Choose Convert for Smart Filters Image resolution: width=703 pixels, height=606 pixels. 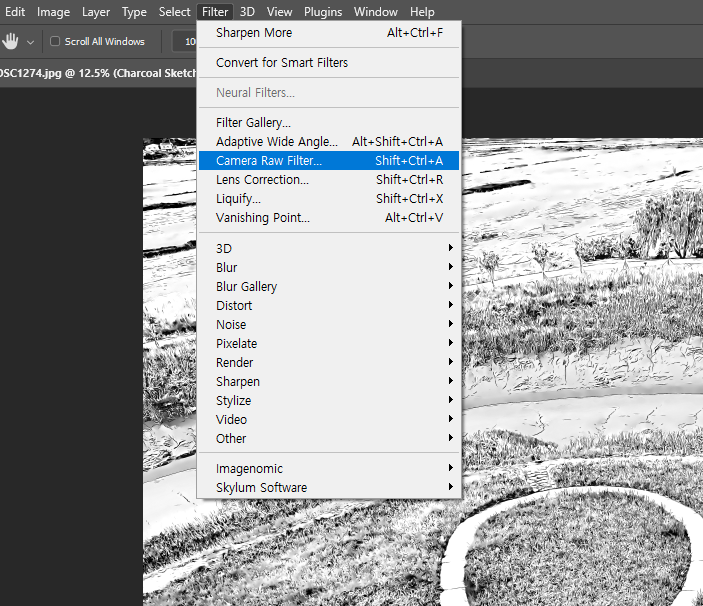coord(329,63)
